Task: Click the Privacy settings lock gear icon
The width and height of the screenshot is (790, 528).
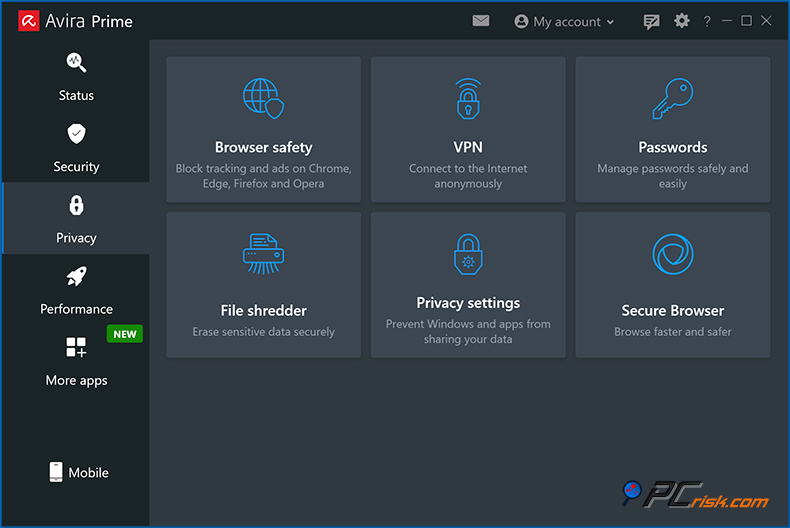Action: 468,255
